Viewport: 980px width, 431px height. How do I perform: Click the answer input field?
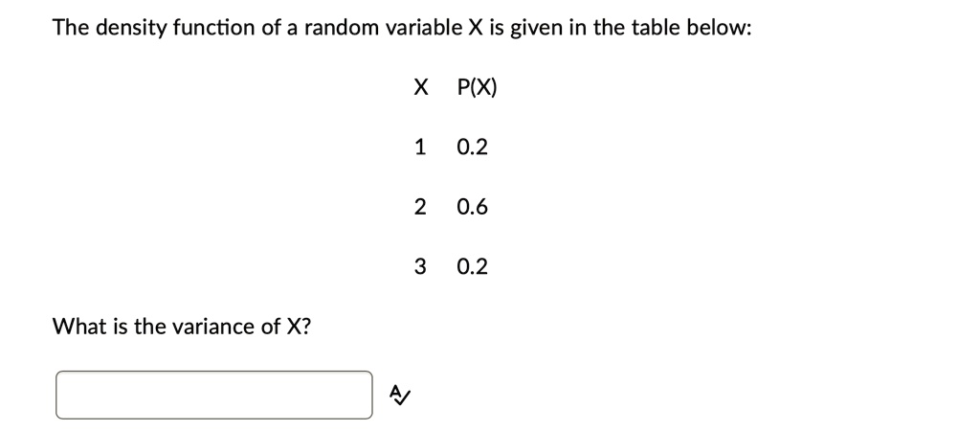213,395
